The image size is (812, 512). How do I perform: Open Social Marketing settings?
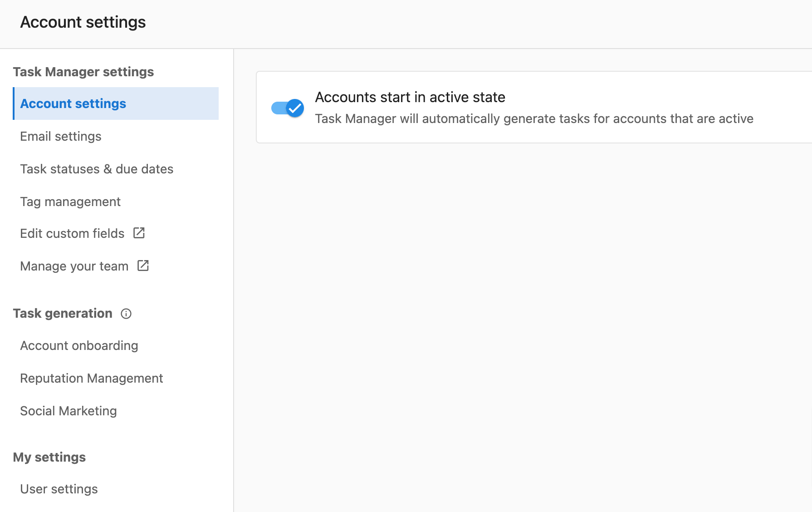pos(68,411)
